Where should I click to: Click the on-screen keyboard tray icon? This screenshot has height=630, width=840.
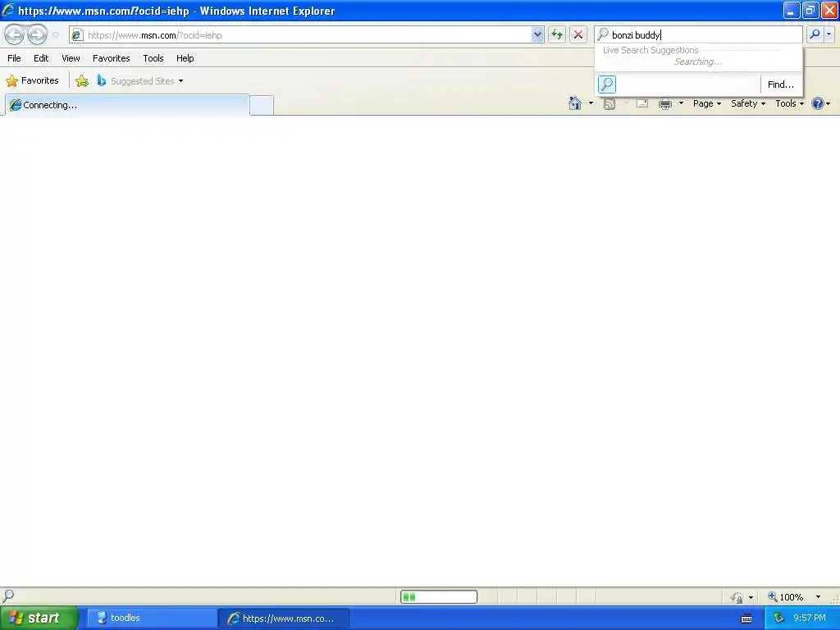[x=746, y=619]
